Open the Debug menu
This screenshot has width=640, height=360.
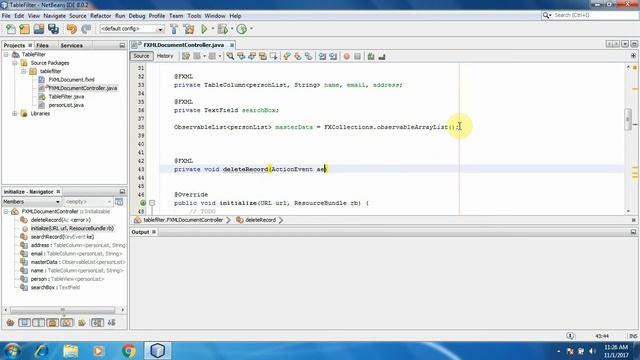(137, 16)
